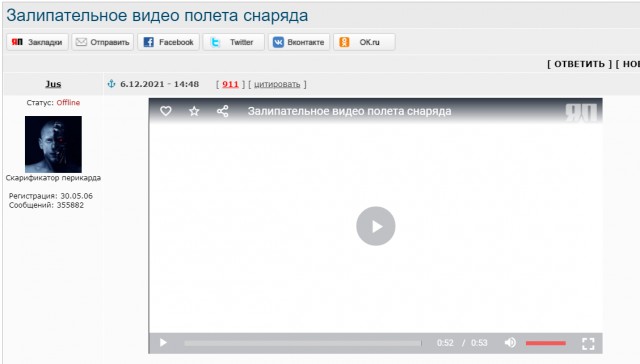
Task: Click Jus's avatar image
Action: coord(53,144)
